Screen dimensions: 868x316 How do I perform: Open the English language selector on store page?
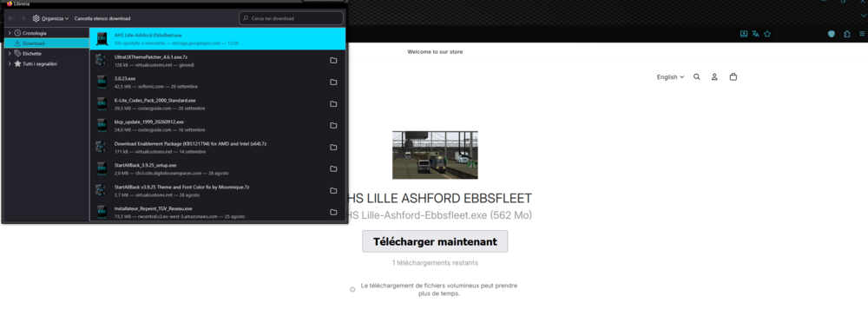(670, 77)
